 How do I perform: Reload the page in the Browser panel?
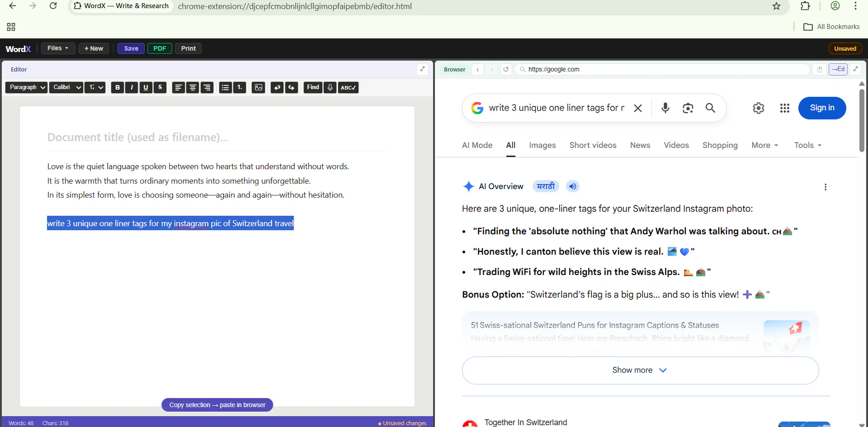506,69
